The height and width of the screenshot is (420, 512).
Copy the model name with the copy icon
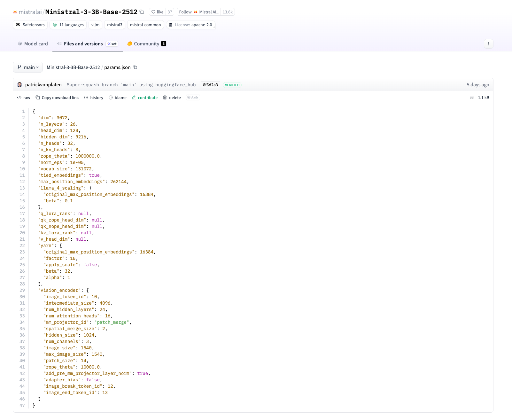142,12
